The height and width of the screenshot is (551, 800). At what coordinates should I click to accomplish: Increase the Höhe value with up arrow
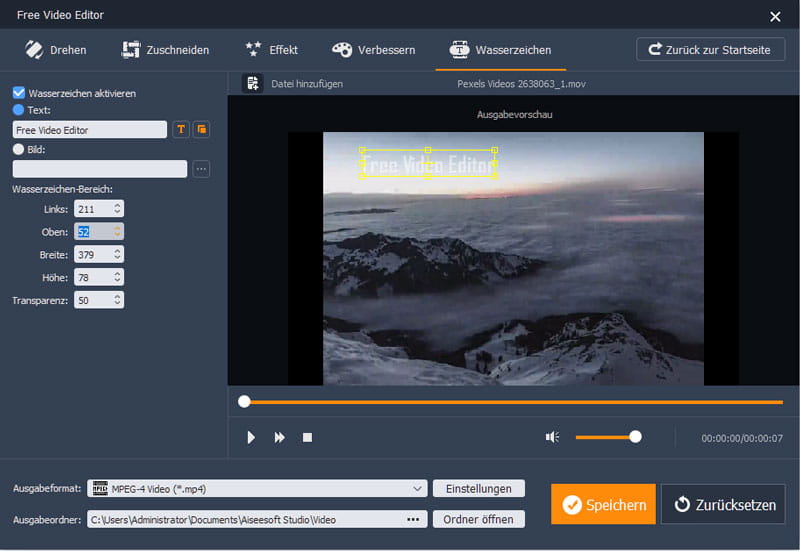pos(117,273)
